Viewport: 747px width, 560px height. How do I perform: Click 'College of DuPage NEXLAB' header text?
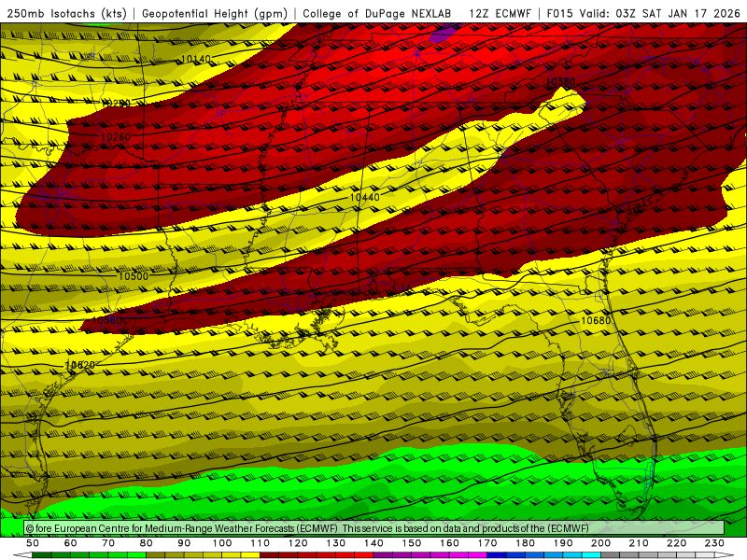tap(377, 14)
